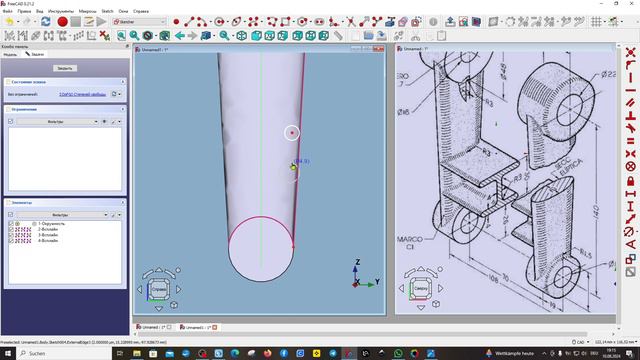The image size is (640, 360).
Task: Open Firefox from the taskbar
Action: [267, 353]
